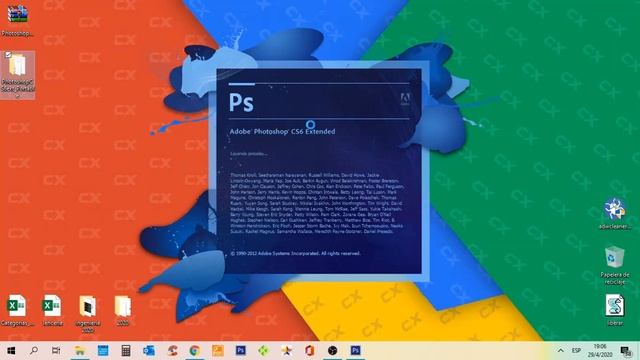This screenshot has width=640, height=360.
Task: Click the splash screen loading progress bar
Action: (x=319, y=84)
